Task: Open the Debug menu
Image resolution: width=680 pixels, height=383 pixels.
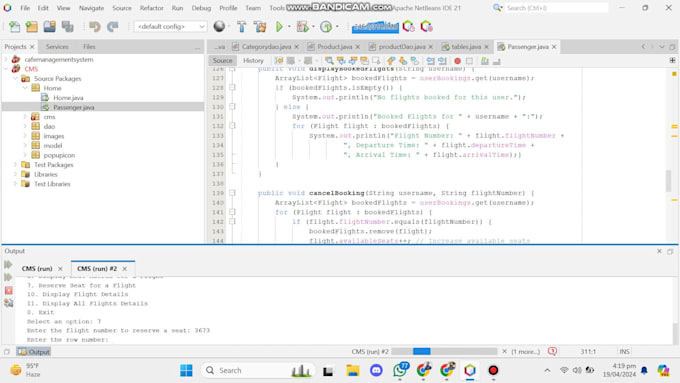Action: coord(201,8)
